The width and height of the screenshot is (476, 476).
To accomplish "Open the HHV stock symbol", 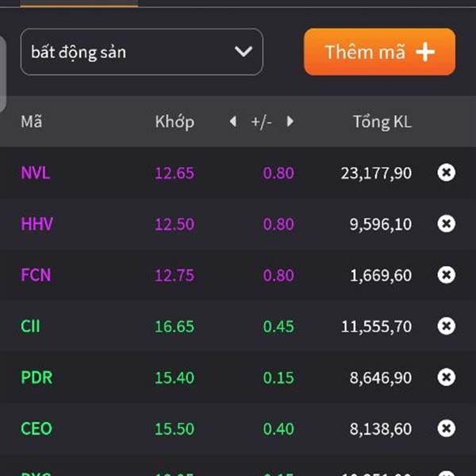I will point(37,224).
